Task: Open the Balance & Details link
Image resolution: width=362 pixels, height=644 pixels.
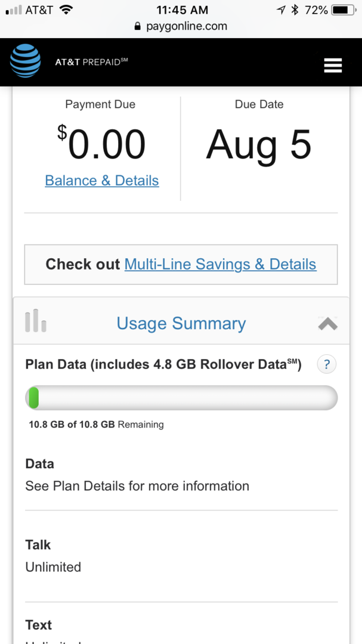Action: point(102,181)
